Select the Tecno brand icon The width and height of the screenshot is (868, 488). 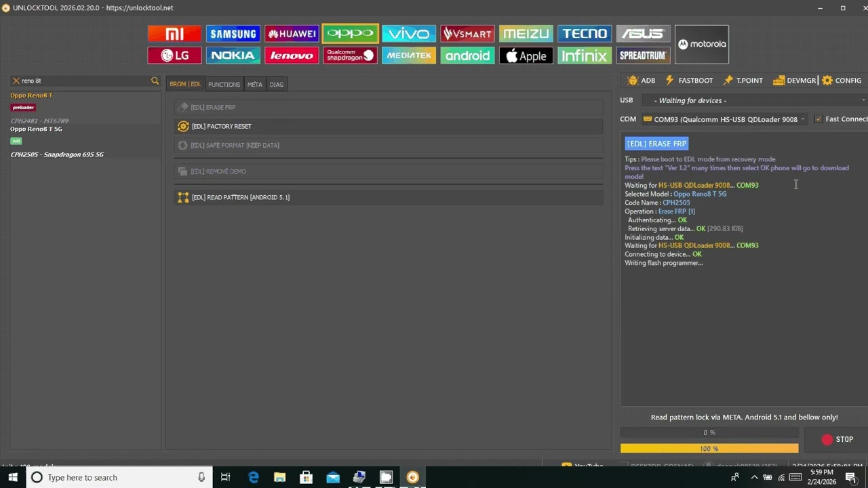(x=585, y=33)
